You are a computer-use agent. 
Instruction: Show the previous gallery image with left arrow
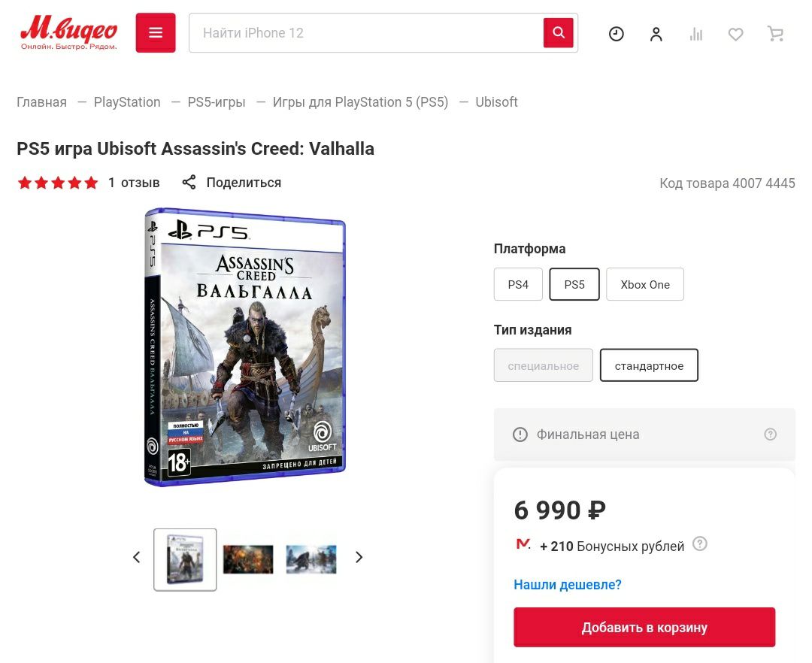137,557
